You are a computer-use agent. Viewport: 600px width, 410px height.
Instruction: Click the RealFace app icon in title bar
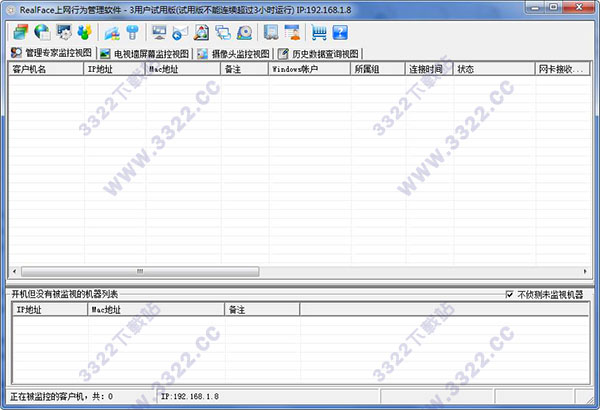(x=11, y=10)
